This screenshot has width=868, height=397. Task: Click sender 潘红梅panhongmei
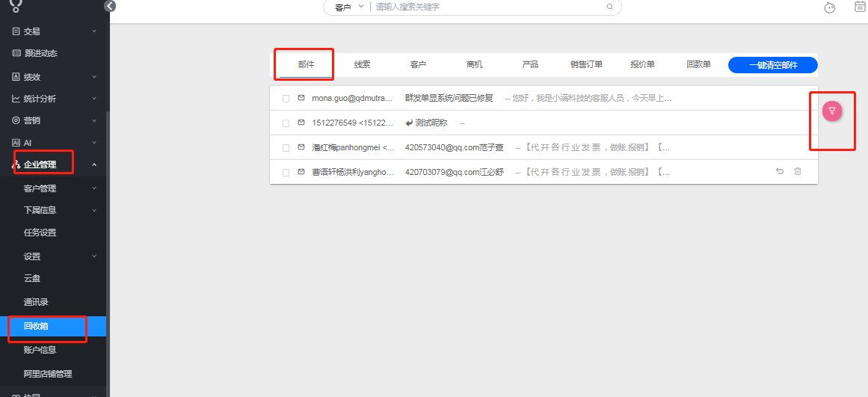tap(353, 148)
